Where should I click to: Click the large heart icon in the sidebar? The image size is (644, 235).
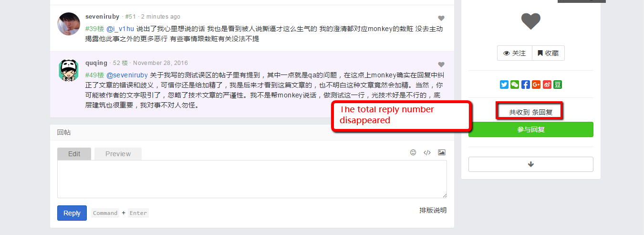(530, 21)
